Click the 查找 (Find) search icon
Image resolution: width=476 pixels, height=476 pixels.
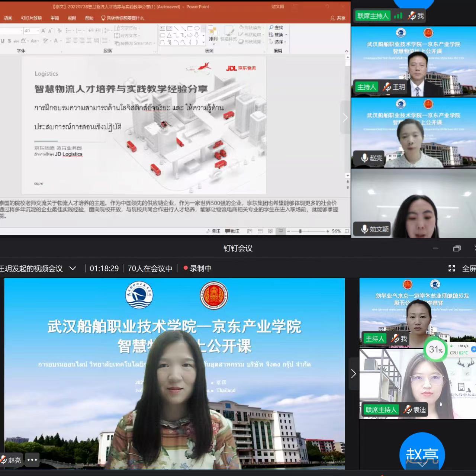tap(272, 28)
